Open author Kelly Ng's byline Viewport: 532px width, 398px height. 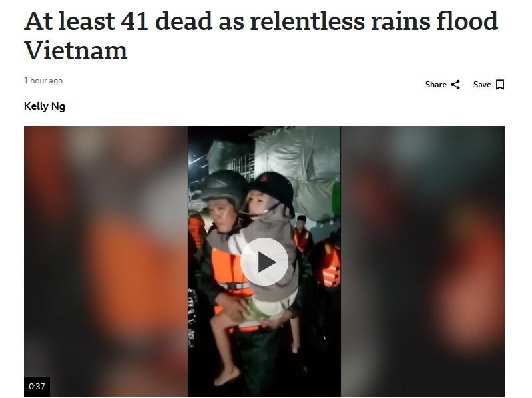coord(45,106)
